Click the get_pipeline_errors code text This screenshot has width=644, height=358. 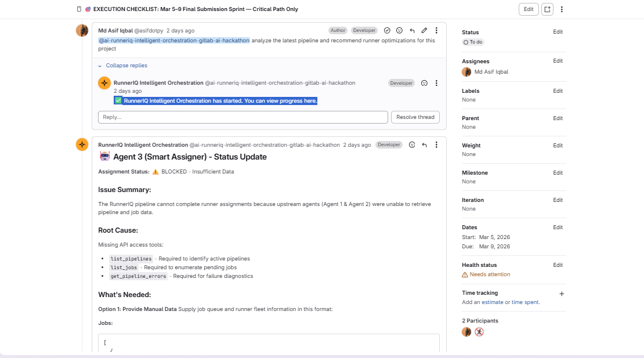[x=139, y=276]
